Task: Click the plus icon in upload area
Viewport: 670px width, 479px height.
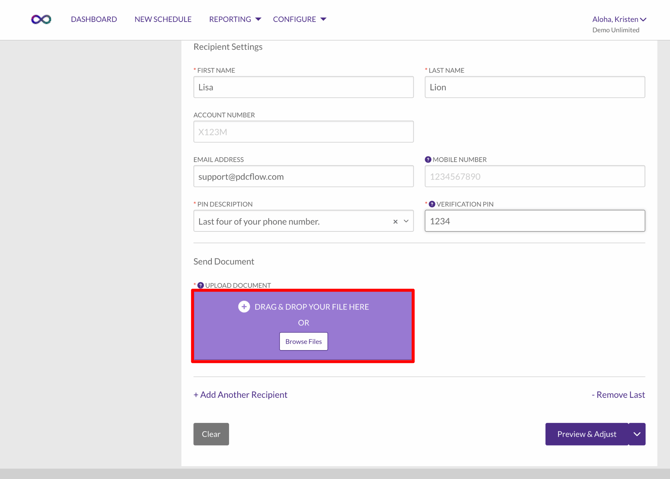Action: pos(244,307)
